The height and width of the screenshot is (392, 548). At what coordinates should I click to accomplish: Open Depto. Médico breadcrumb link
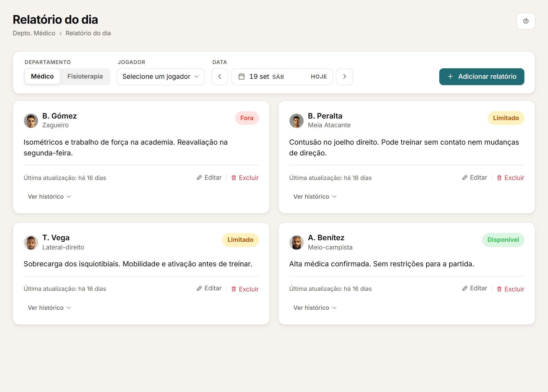click(x=34, y=33)
